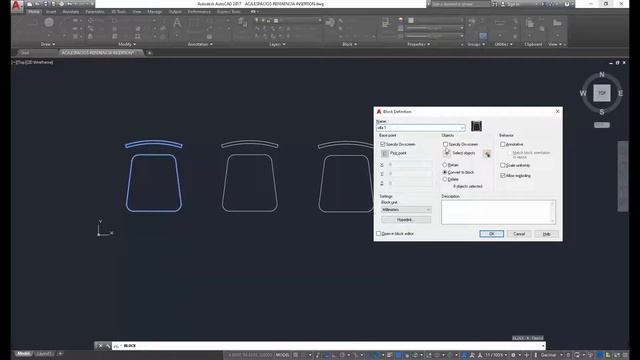Click the Hyperlink button
The width and height of the screenshot is (640, 360).
[x=406, y=220]
